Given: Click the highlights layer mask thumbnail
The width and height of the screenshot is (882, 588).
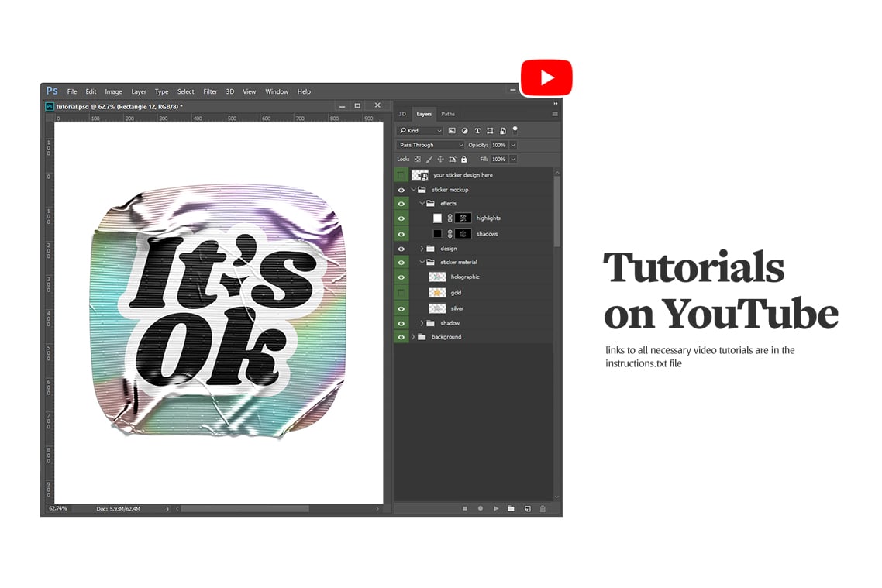Looking at the screenshot, I should point(463,218).
